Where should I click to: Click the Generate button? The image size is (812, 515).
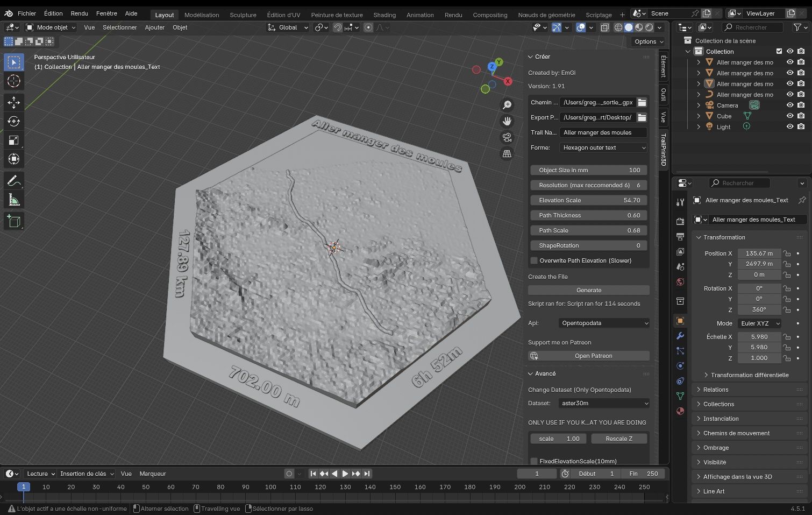click(x=589, y=290)
